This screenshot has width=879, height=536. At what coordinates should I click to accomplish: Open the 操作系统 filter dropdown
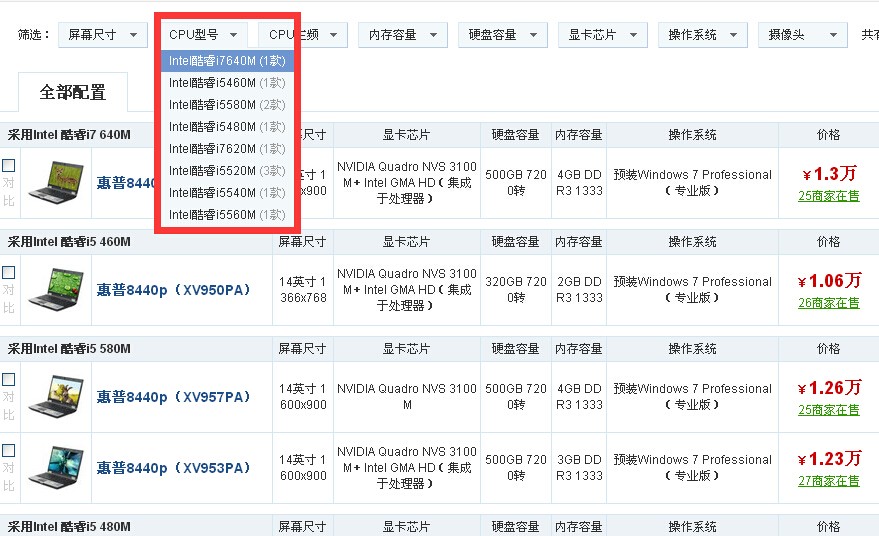coord(702,35)
